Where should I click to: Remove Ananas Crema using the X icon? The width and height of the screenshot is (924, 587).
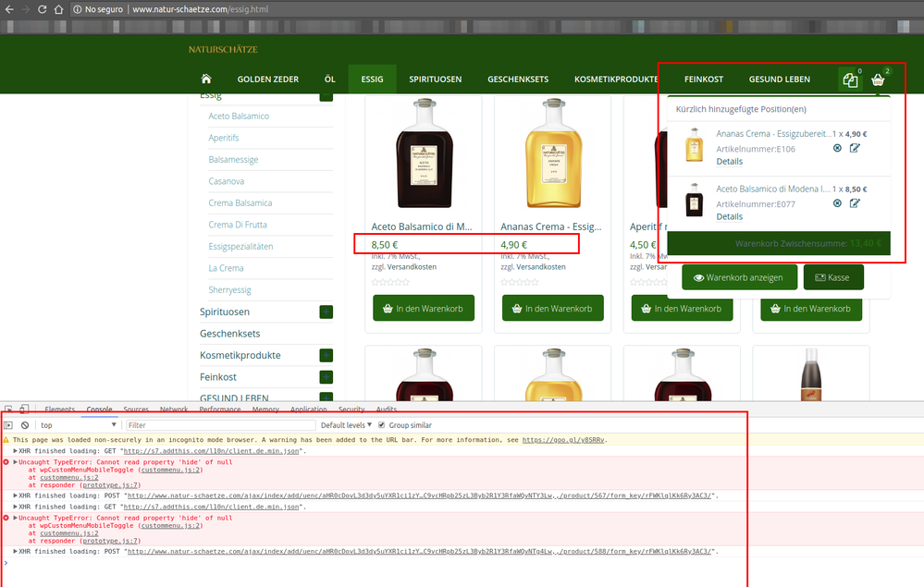click(x=835, y=149)
